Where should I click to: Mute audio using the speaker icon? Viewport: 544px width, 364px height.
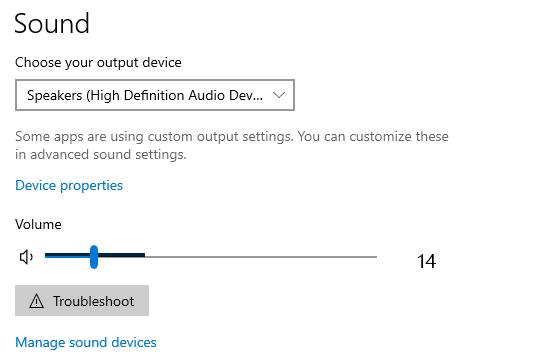point(26,257)
